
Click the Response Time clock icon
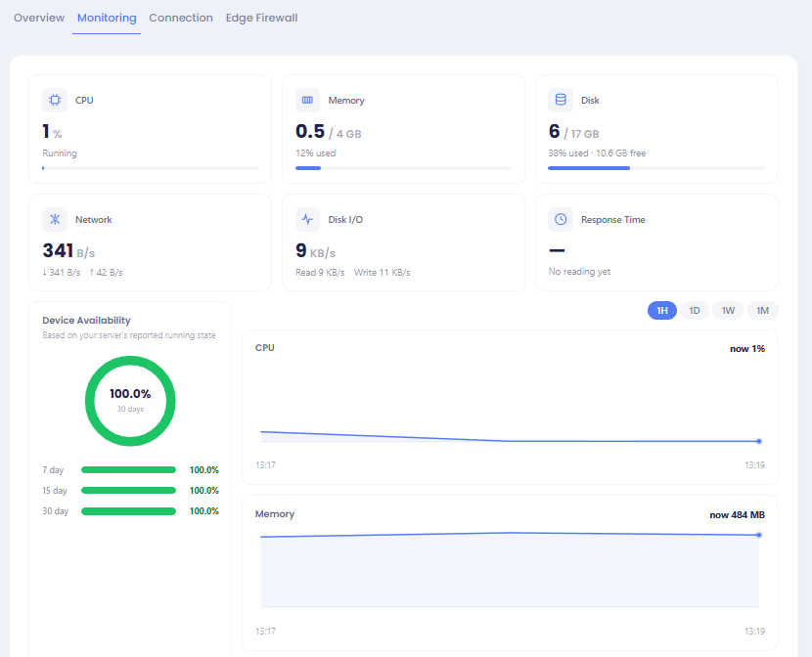pos(561,219)
